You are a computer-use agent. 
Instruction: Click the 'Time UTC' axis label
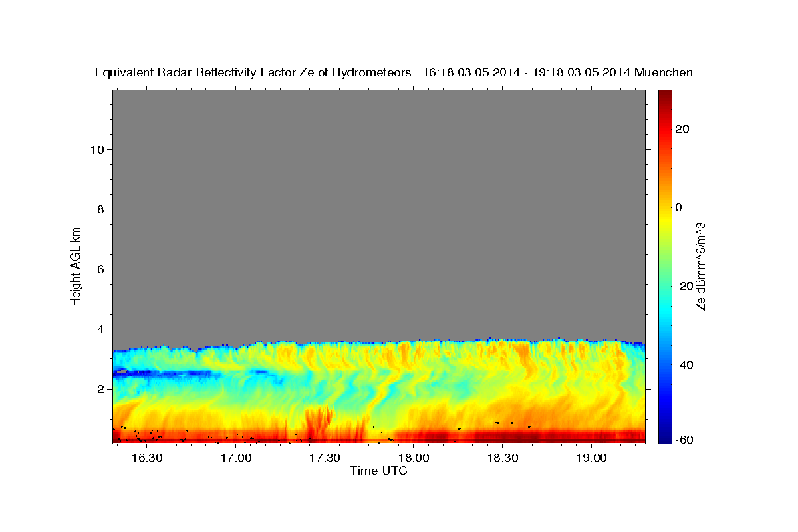coord(378,471)
